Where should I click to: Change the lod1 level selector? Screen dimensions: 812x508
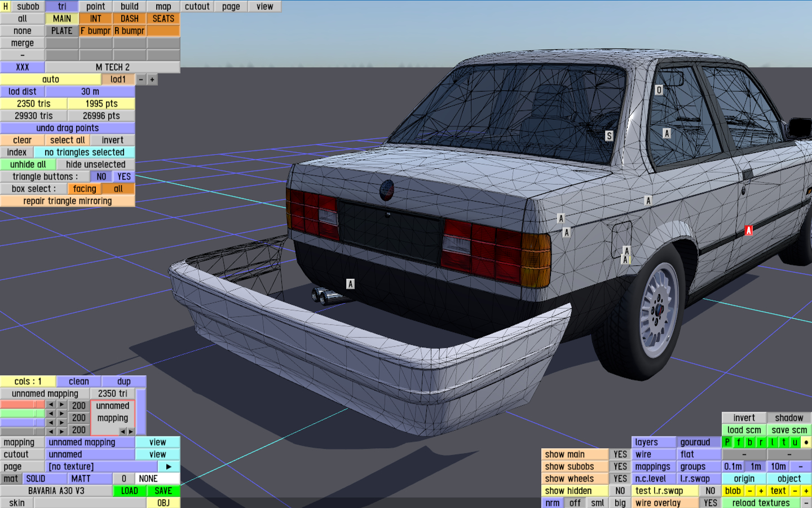pyautogui.click(x=118, y=80)
